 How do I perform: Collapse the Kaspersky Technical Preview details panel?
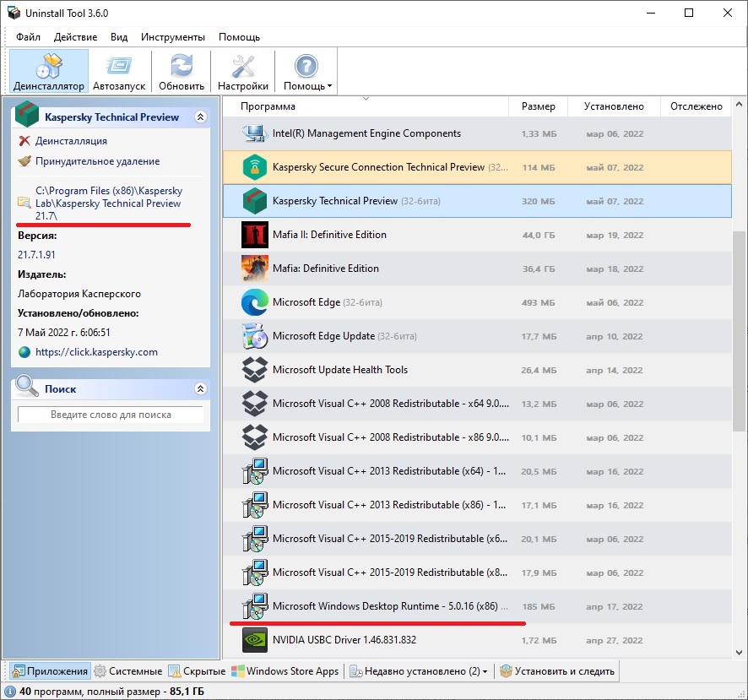pyautogui.click(x=201, y=117)
